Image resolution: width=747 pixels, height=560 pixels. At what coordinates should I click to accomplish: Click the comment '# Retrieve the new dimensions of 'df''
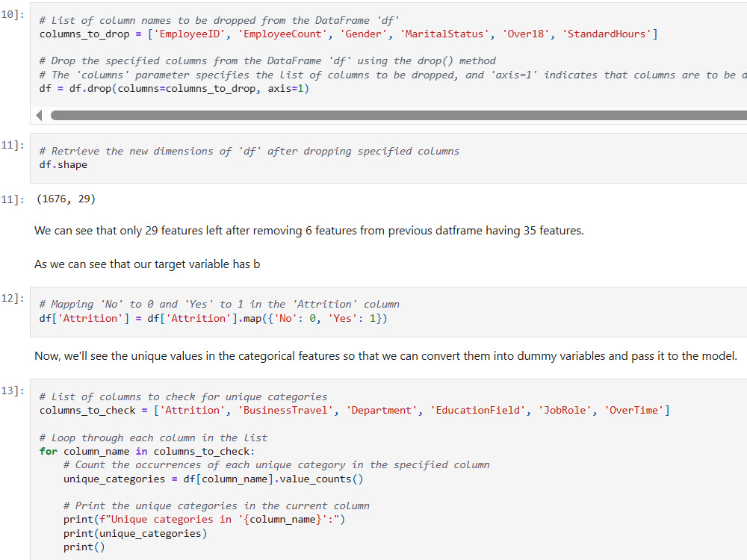click(249, 152)
